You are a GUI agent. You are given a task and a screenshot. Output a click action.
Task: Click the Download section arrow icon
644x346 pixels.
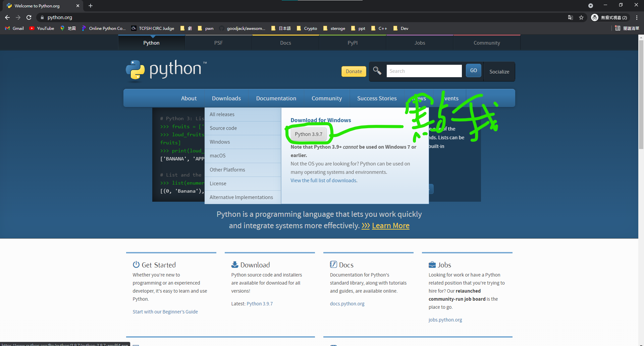point(235,264)
